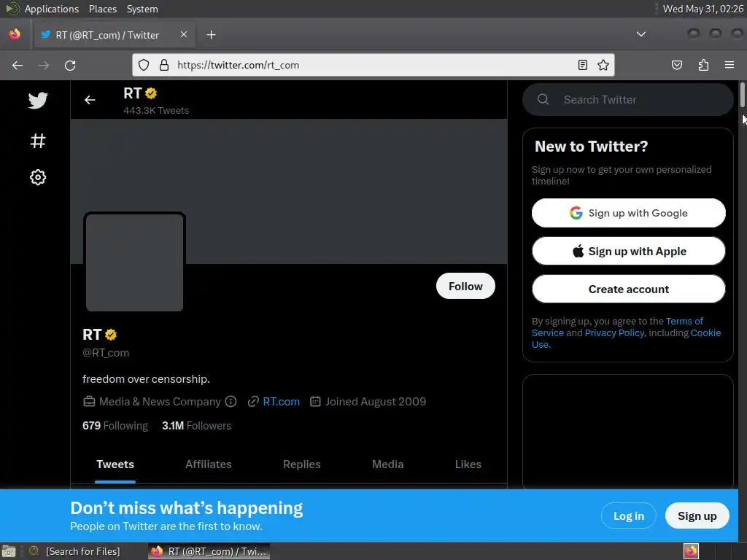Click the @RT_com handle text
This screenshot has height=560, width=747.
coord(106,353)
